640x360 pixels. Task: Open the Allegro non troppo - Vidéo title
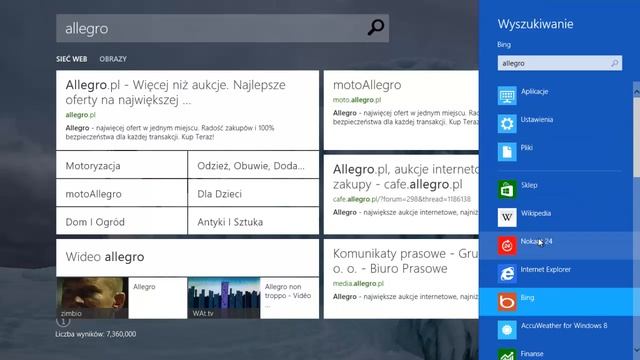pos(288,295)
